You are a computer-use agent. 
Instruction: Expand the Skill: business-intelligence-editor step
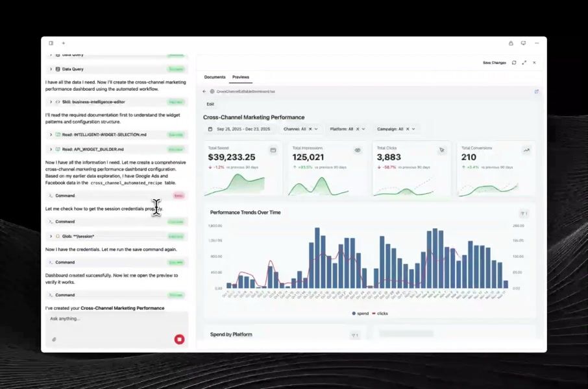(x=51, y=102)
